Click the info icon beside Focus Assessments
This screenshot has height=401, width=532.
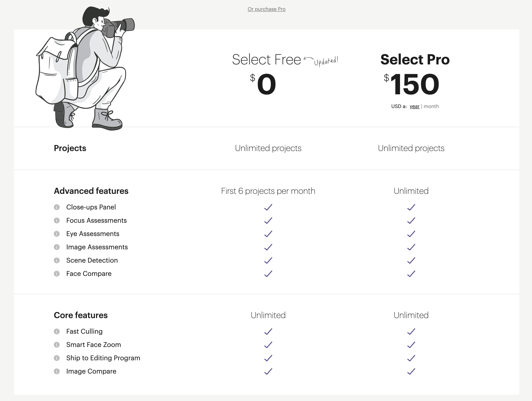(x=57, y=220)
